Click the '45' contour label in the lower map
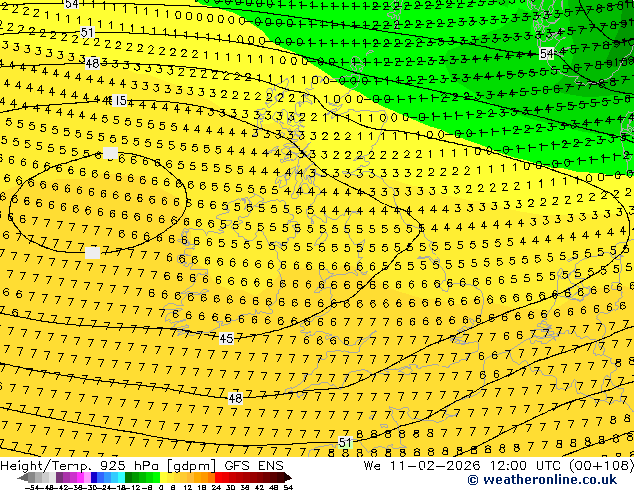Viewport: 634px width, 490px height. pos(226,338)
